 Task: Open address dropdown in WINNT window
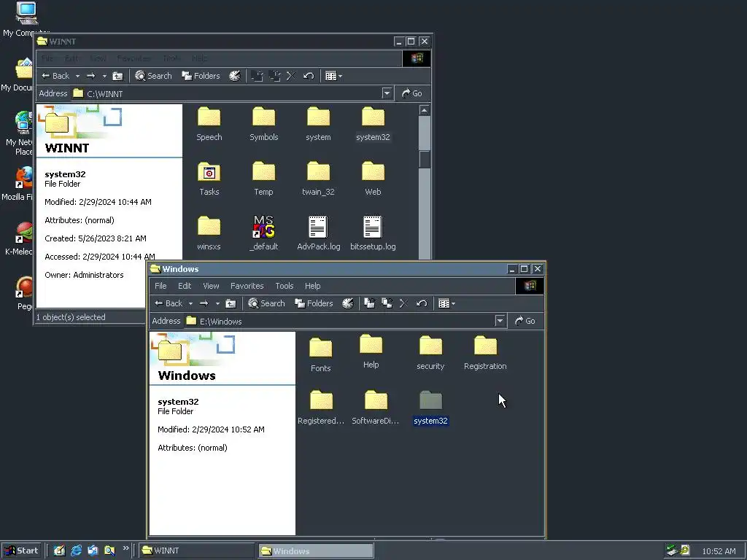click(387, 93)
